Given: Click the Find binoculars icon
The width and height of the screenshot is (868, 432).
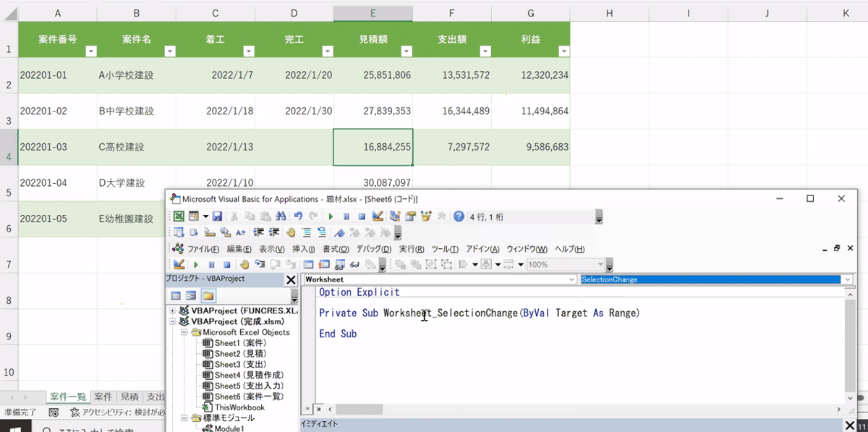Looking at the screenshot, I should 281,216.
